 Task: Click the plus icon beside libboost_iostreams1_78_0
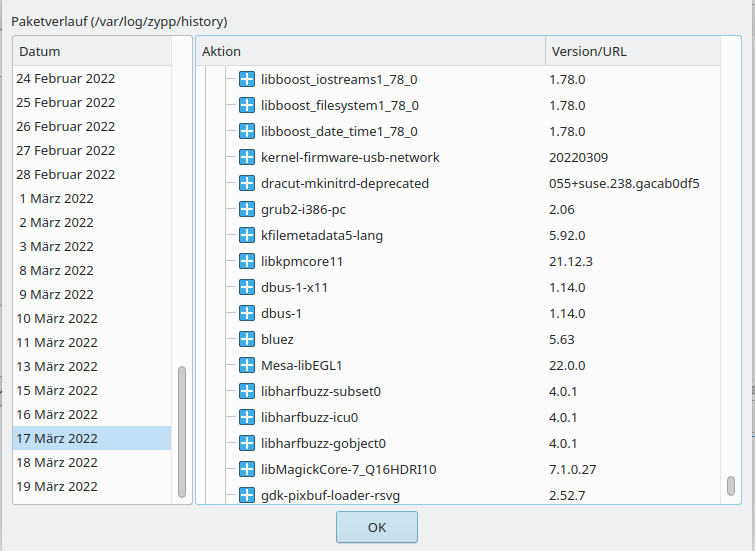tap(247, 79)
